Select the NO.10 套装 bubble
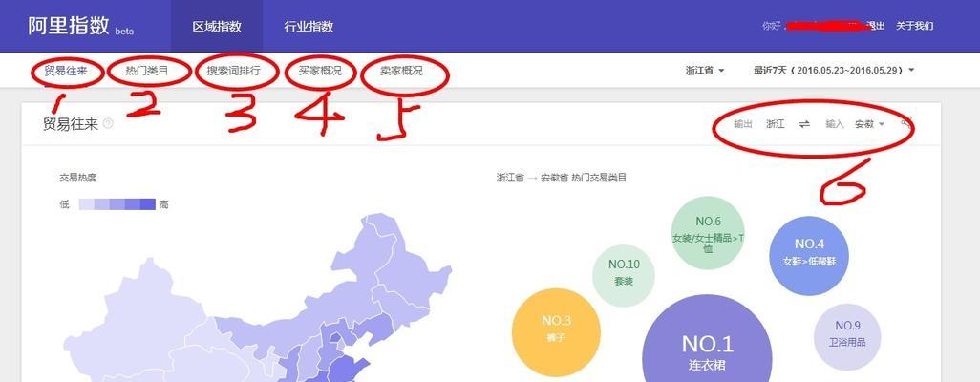The height and width of the screenshot is (382, 980). coord(624,275)
